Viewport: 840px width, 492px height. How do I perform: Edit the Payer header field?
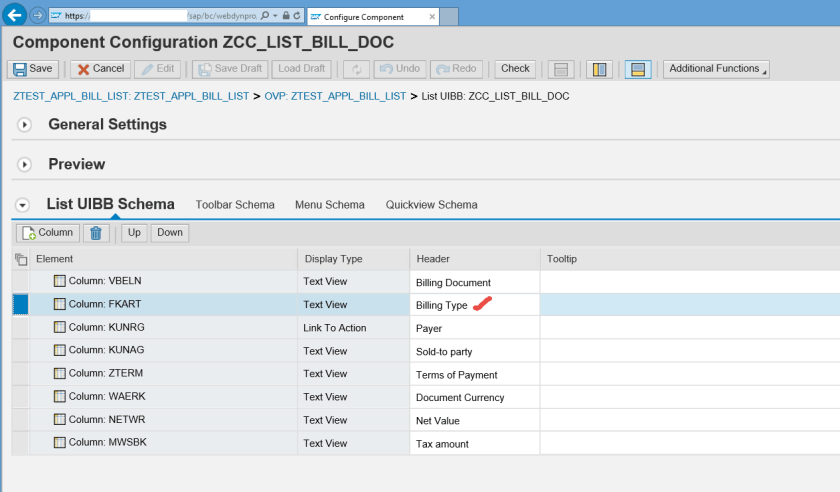[x=475, y=328]
